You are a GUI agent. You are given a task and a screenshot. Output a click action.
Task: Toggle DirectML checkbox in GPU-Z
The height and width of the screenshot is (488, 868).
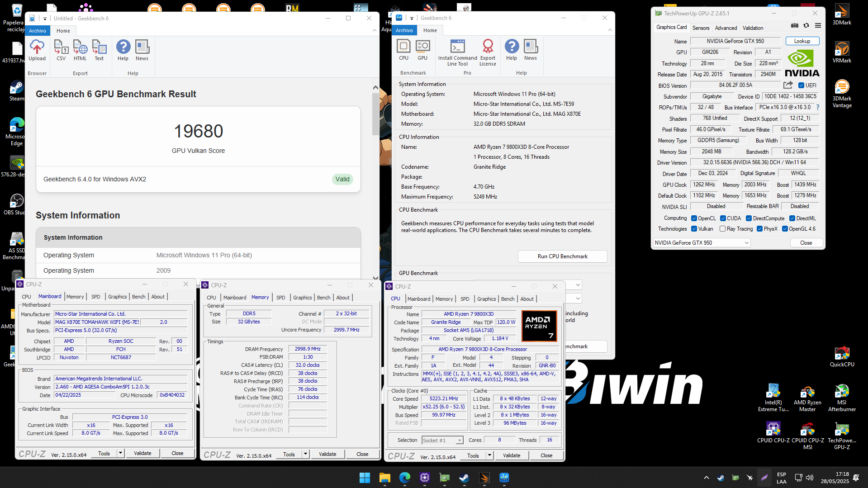click(792, 218)
